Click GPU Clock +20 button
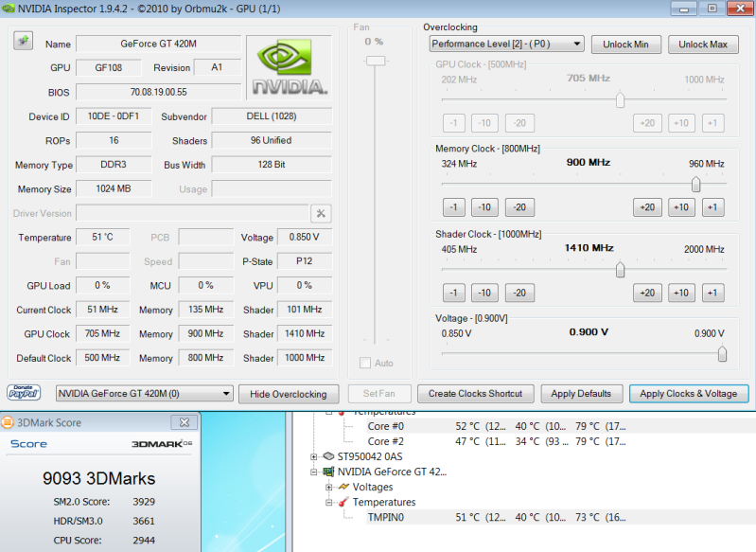The height and width of the screenshot is (552, 756). (647, 123)
